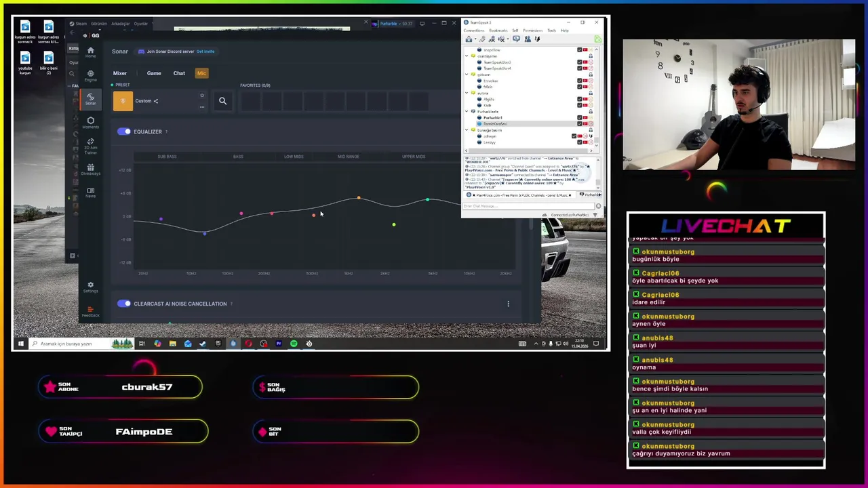Open the 3D Aim Trainer section
This screenshot has height=488, width=868.
pos(90,145)
